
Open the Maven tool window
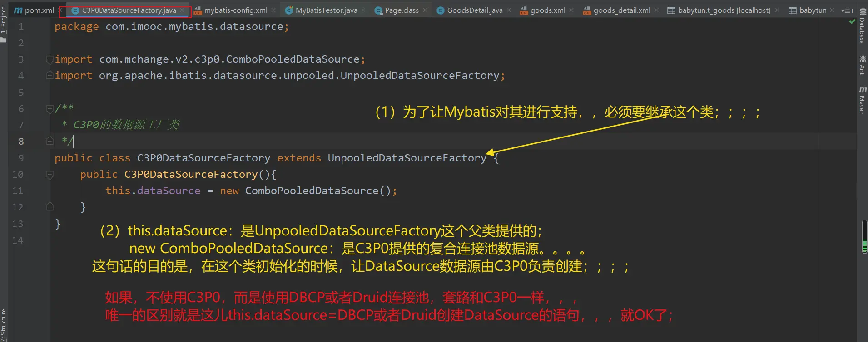862,100
